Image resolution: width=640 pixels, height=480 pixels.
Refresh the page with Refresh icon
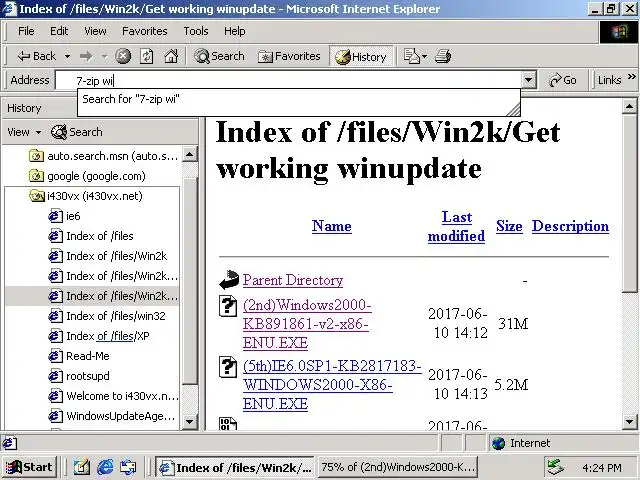[147, 56]
